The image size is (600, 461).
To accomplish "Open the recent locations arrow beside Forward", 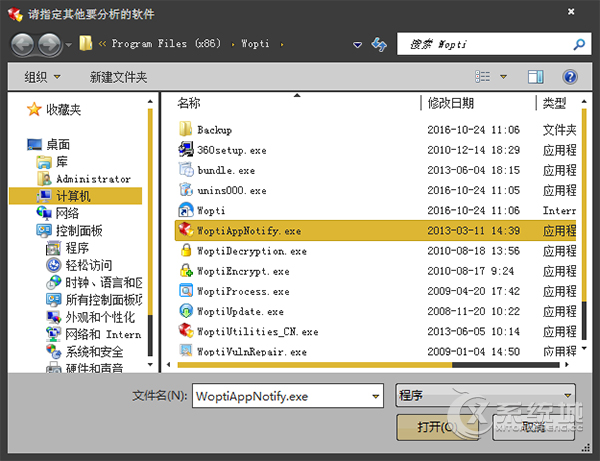I will [68, 45].
